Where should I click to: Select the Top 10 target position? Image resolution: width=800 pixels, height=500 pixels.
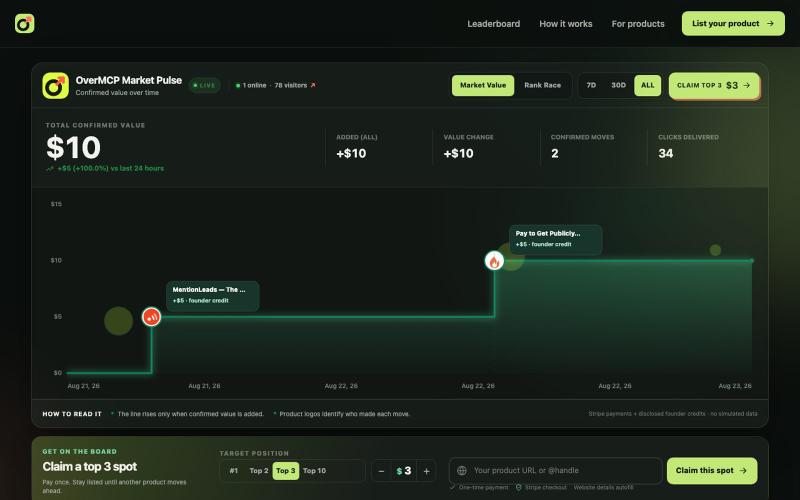tap(314, 470)
